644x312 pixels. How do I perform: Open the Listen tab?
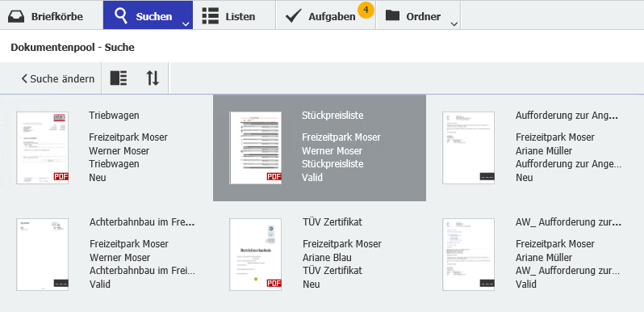point(235,15)
